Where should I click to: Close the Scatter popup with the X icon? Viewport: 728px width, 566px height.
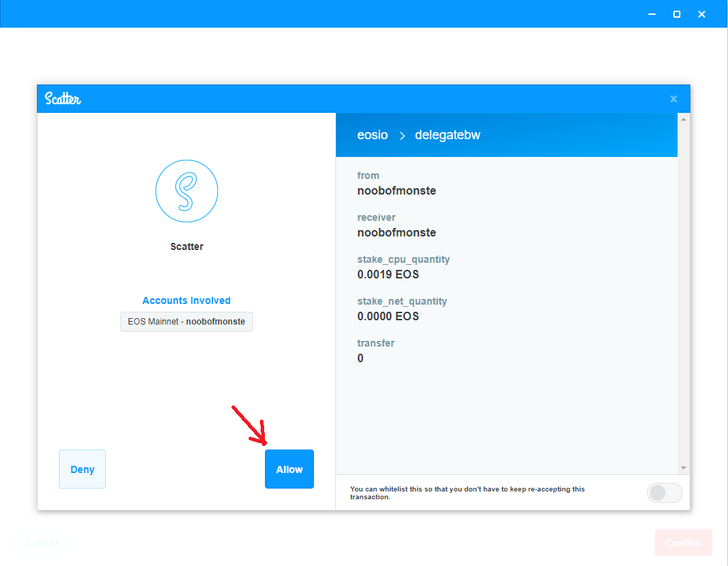click(x=674, y=99)
